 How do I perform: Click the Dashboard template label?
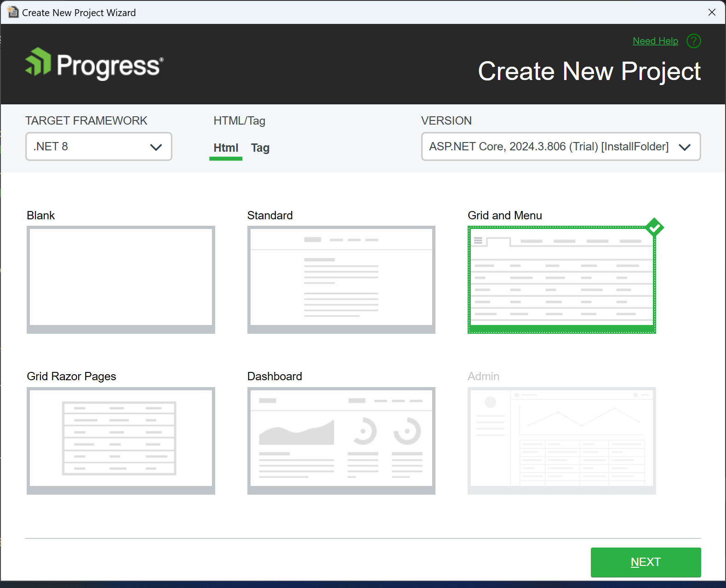[x=274, y=377]
